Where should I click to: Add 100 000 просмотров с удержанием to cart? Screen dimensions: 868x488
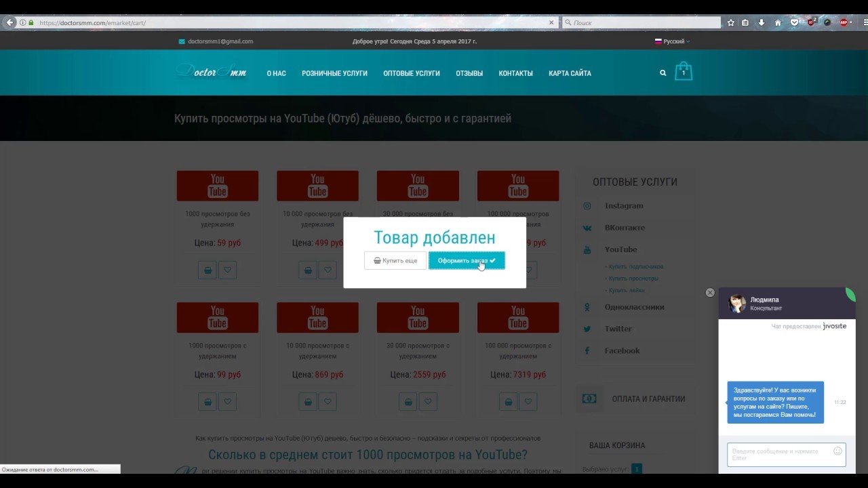click(x=509, y=401)
